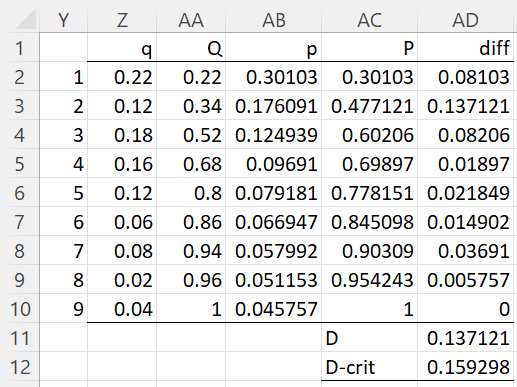
Task: Select cell with 0.30103 in column AB
Action: 274,77
